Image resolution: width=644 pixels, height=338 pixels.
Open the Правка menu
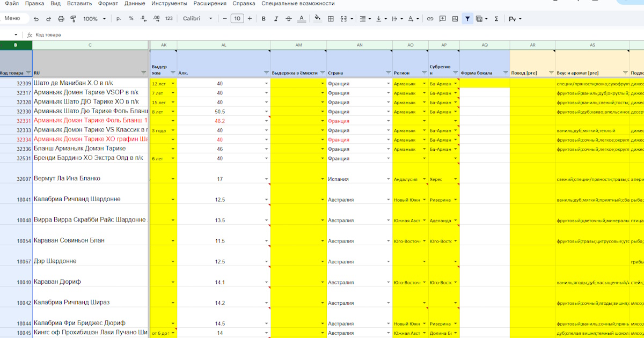pyautogui.click(x=35, y=4)
